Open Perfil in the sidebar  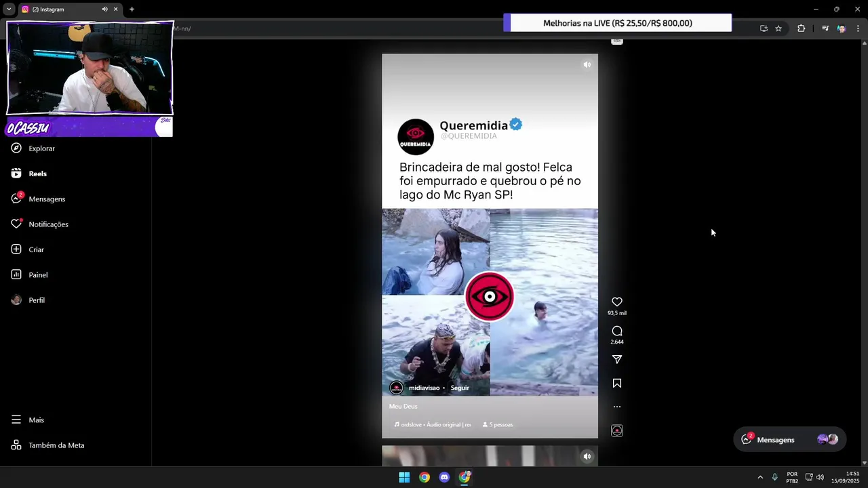point(28,300)
